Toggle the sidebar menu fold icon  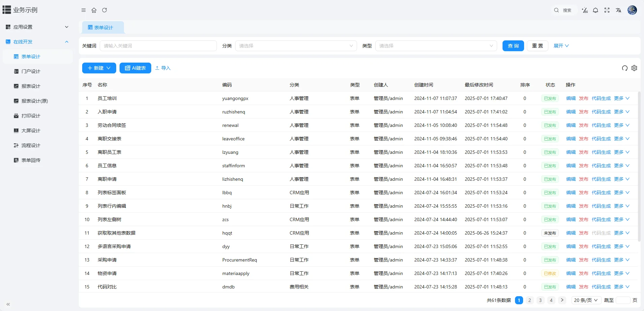(x=84, y=10)
